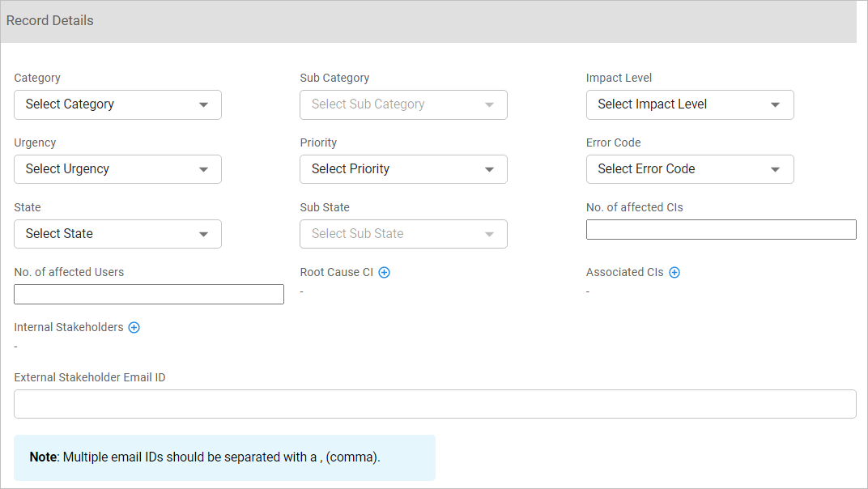This screenshot has width=868, height=489.
Task: Add Internal Stakeholders using the plus icon
Action: (134, 328)
